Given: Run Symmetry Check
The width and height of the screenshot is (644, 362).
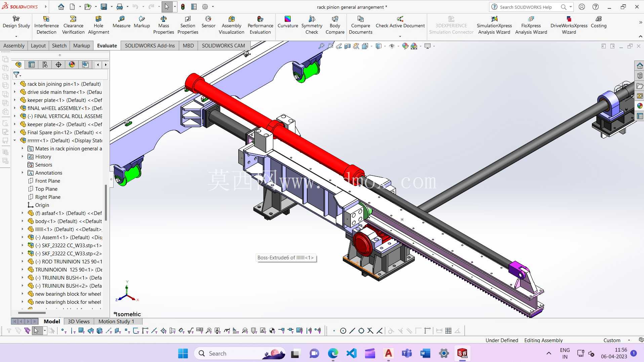Looking at the screenshot, I should coord(312,25).
